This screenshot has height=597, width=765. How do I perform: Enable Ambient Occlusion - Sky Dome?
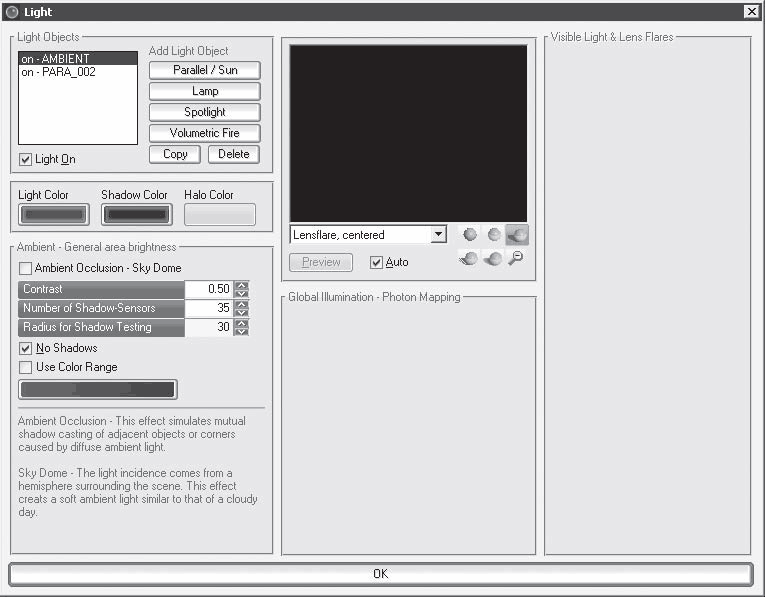pos(26,269)
